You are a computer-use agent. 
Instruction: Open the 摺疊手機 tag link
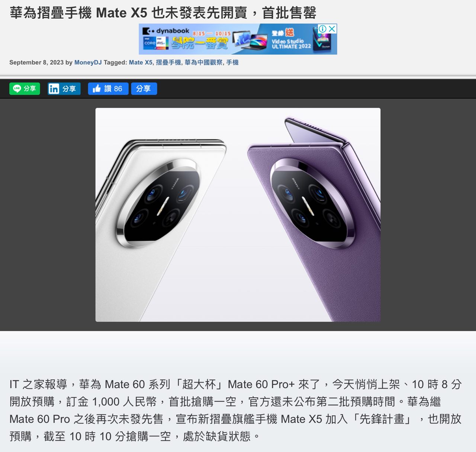tap(168, 62)
